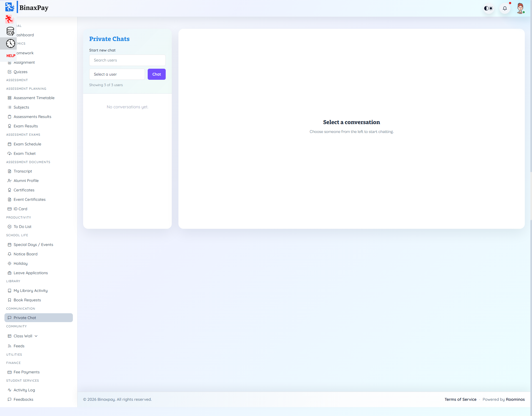This screenshot has height=416, width=532.
Task: Open the red HELP sidebar item
Action: (11, 56)
